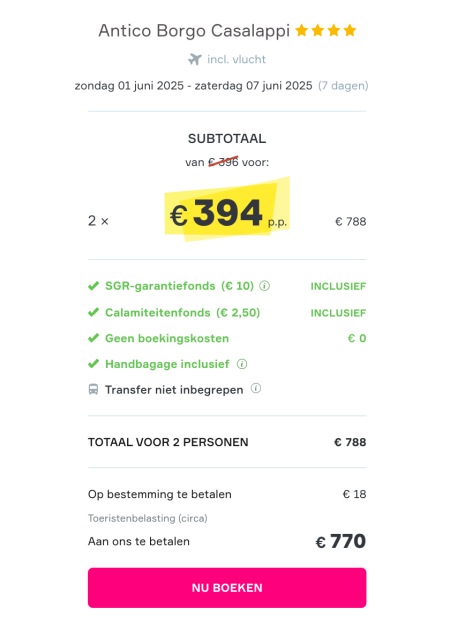The height and width of the screenshot is (617, 450).
Task: Click the TOTAAL VOOR 2 PERSONEN row
Action: pyautogui.click(x=227, y=442)
